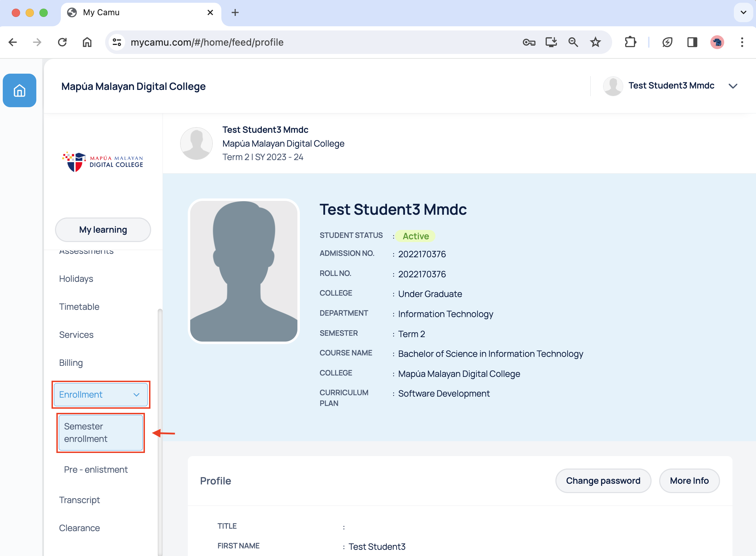Click the Term 2 semester value

coord(412,334)
